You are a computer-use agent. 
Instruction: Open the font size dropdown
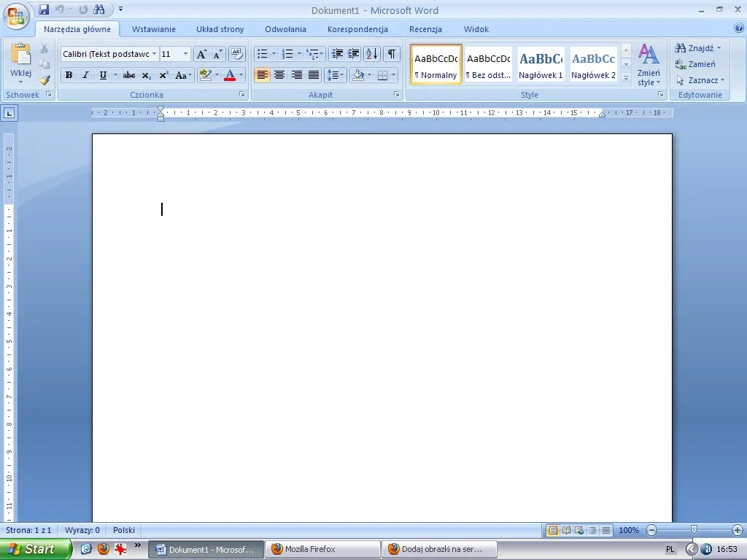click(x=186, y=54)
